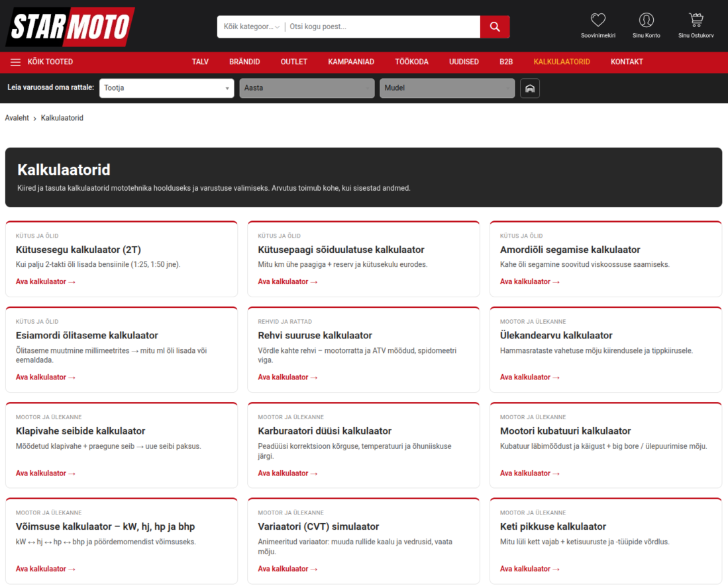Open the Mudel dropdown
This screenshot has height=588, width=728.
447,88
